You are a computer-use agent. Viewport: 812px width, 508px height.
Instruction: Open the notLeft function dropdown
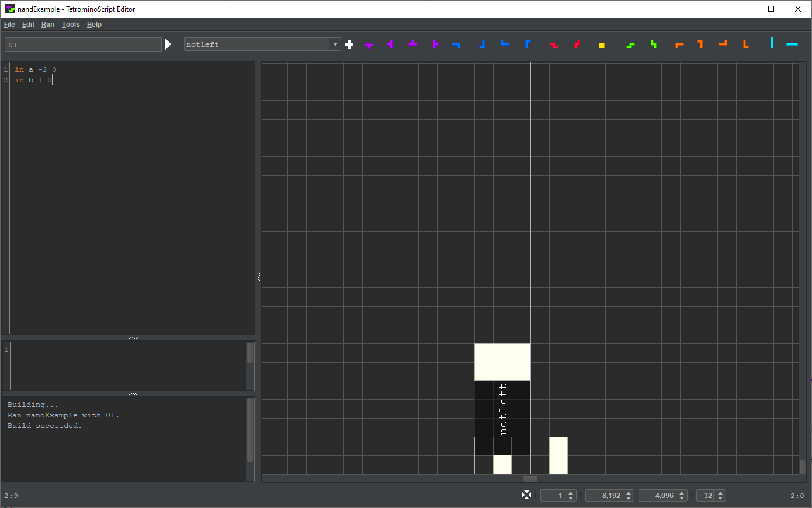(335, 44)
